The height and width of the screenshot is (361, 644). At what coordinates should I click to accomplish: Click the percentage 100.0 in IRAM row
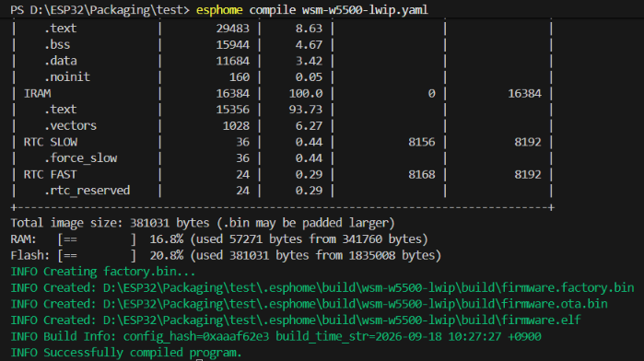click(306, 93)
